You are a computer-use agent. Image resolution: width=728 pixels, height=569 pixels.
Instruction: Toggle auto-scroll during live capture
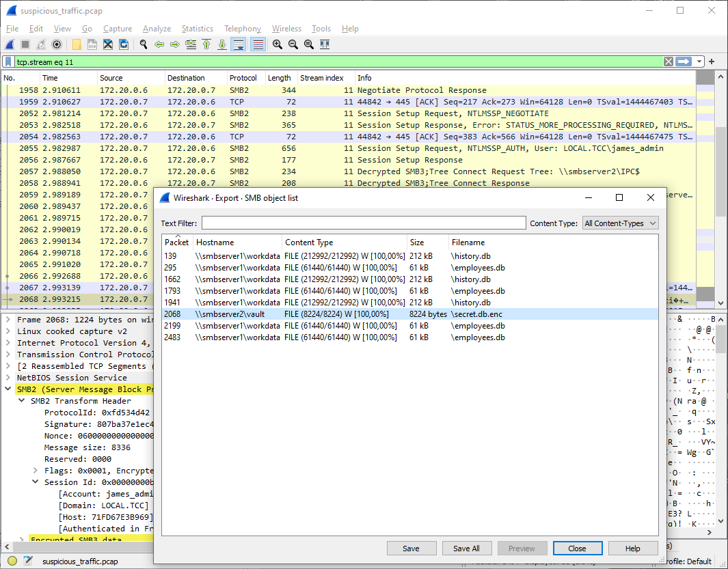tap(238, 44)
